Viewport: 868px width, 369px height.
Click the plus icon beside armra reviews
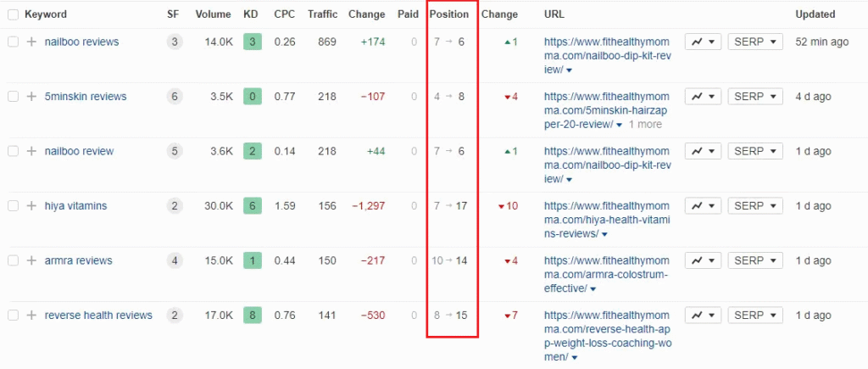[x=31, y=260]
